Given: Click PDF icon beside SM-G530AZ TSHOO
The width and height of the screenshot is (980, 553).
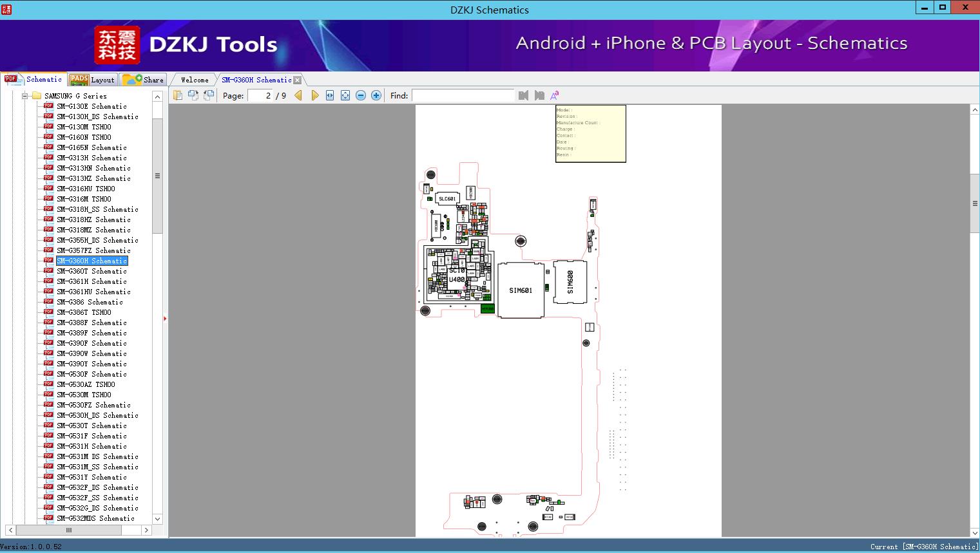Looking at the screenshot, I should tap(48, 384).
